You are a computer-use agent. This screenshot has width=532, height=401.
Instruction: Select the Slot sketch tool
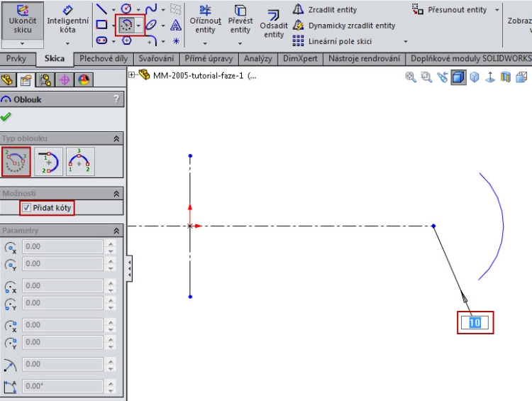[x=101, y=40]
